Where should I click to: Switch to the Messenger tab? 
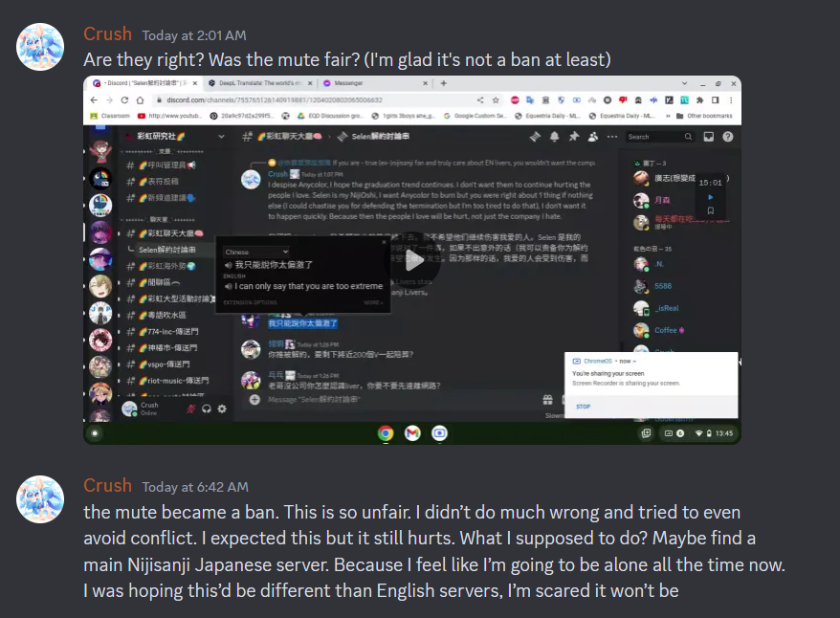coord(374,83)
